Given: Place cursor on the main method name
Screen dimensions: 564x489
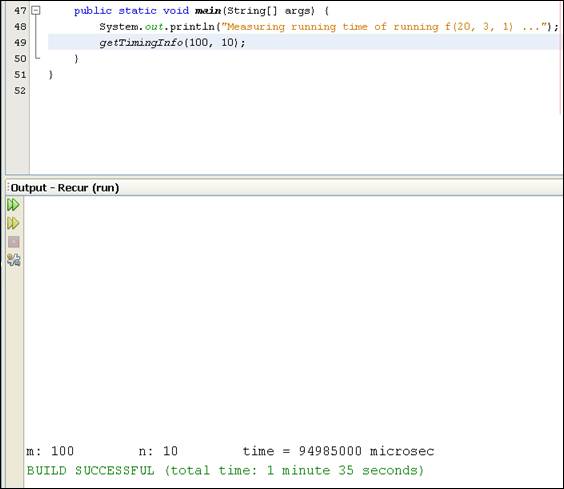Looking at the screenshot, I should [208, 11].
